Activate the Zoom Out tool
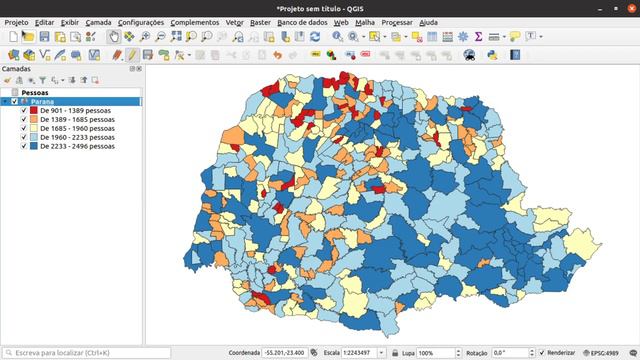 click(x=160, y=37)
